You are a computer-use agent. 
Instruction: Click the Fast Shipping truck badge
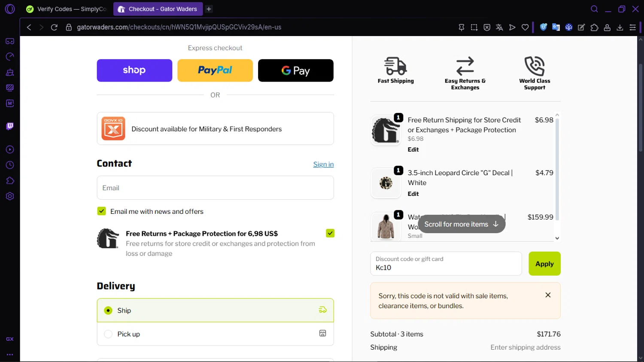pyautogui.click(x=395, y=70)
